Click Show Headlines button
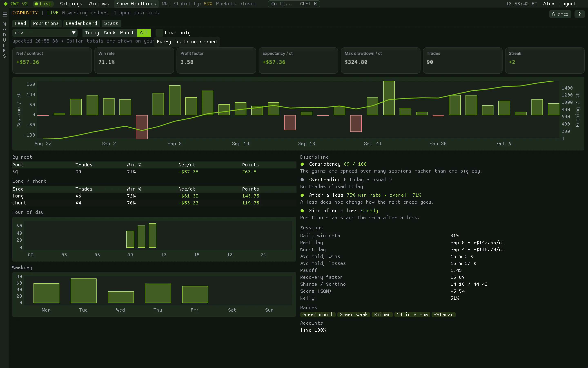 (136, 4)
